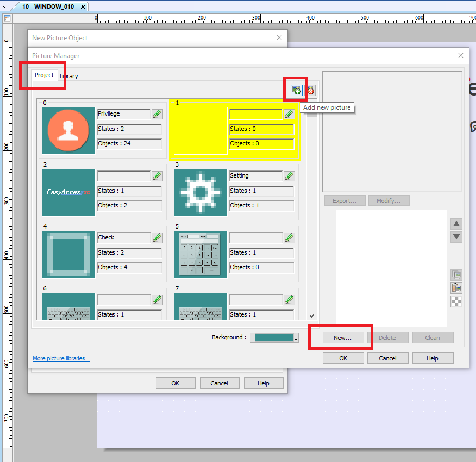Click the Delete picture icon beside Add new picture
This screenshot has width=476, height=462.
click(310, 90)
